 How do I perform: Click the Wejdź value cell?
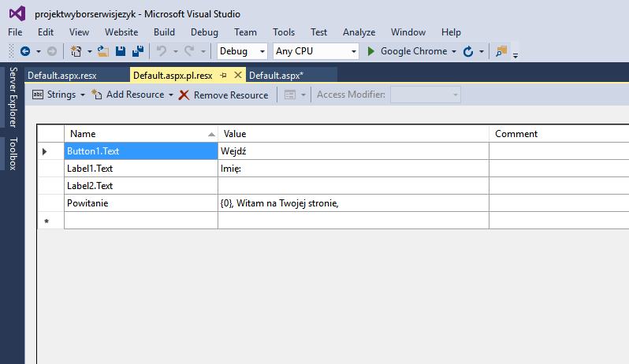353,151
